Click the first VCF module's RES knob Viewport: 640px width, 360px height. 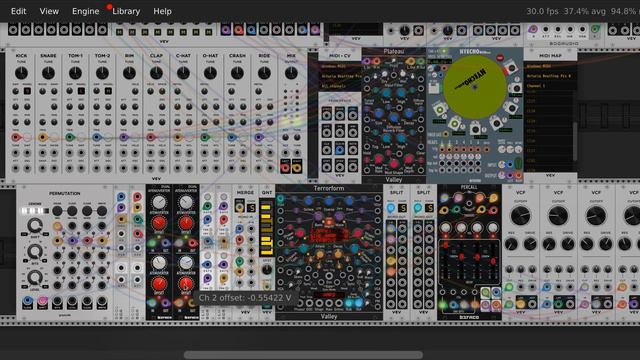coord(511,244)
